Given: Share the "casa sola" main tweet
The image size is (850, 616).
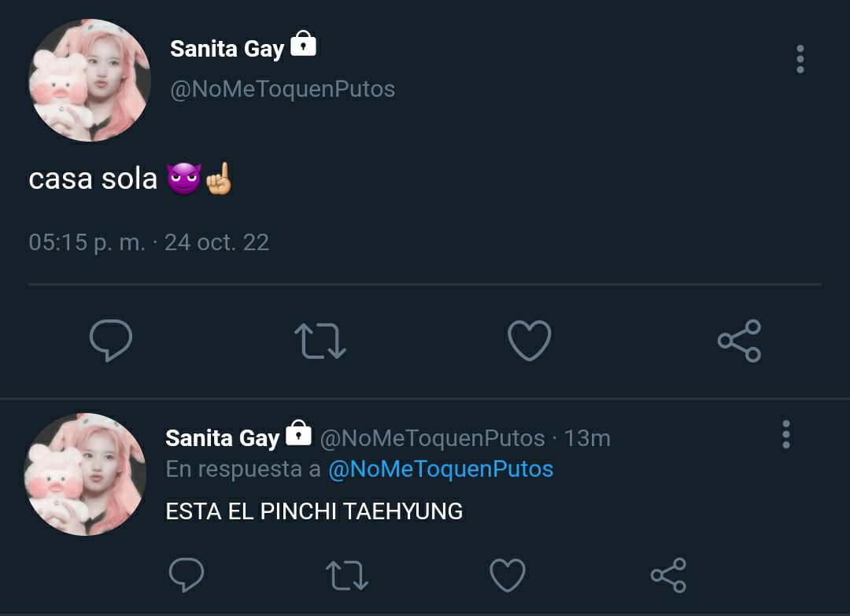Looking at the screenshot, I should 739,340.
